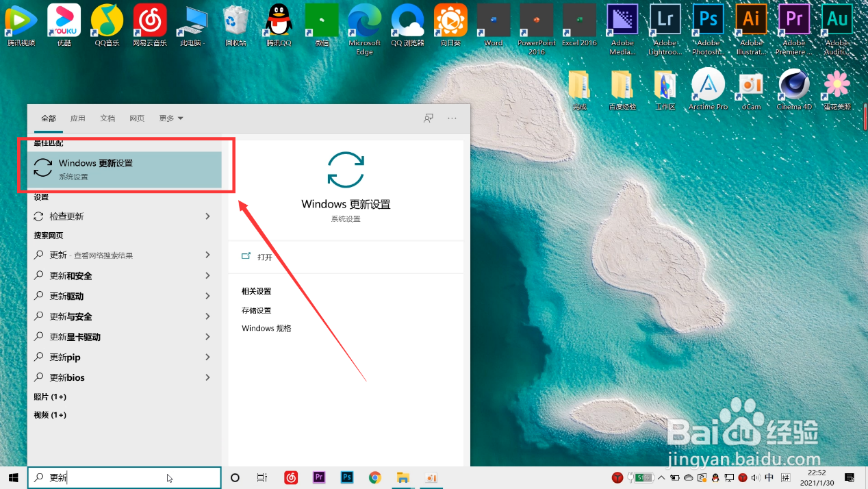This screenshot has height=489, width=868.
Task: Open Word desktop shortcut
Action: 493,25
